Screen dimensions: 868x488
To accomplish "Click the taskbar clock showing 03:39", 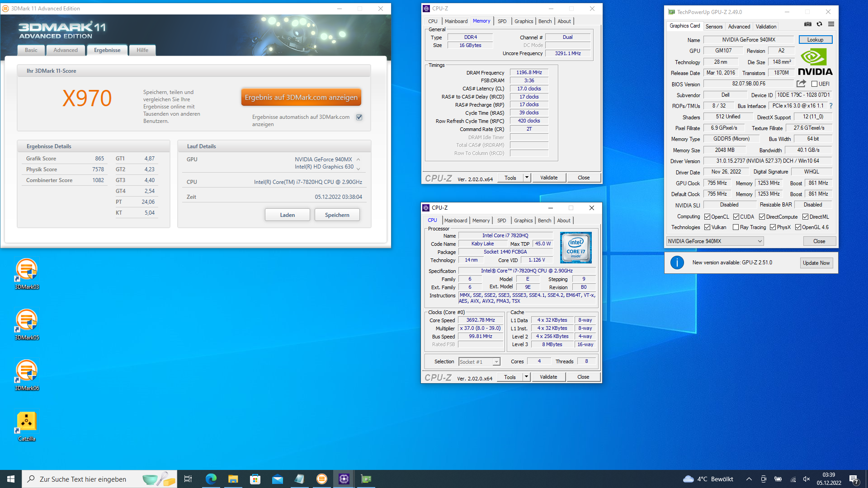I will [x=829, y=479].
